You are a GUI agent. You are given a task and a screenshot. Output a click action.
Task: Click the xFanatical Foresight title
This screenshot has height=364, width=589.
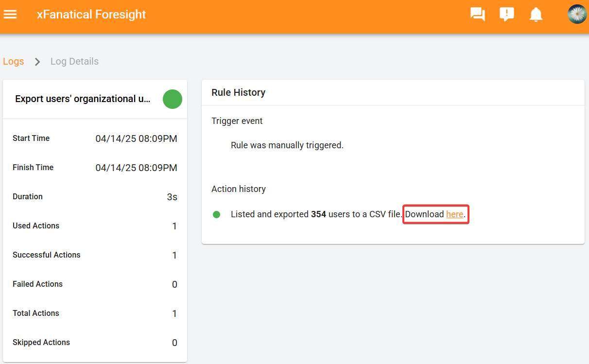pos(91,15)
